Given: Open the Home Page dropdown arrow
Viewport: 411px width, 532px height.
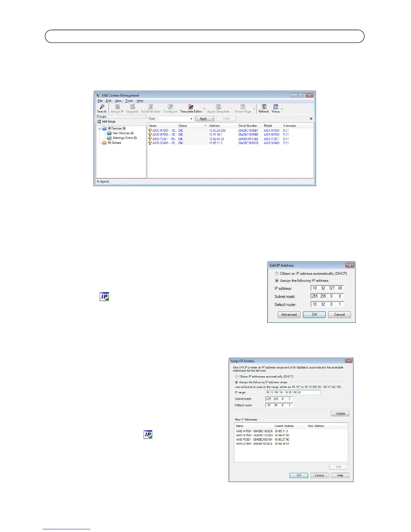Looking at the screenshot, I should coord(254,109).
